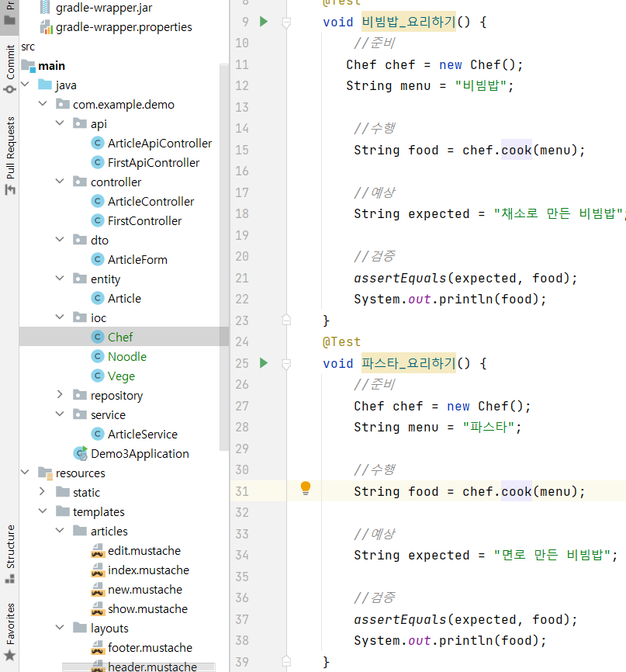This screenshot has height=672, width=626.
Task: Expand the repository package chevron
Action: (x=60, y=395)
